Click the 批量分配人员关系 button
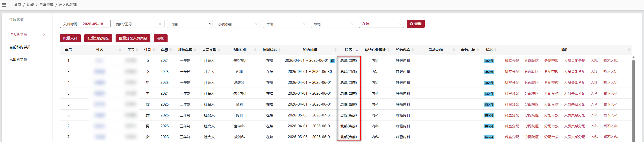 click(x=133, y=38)
